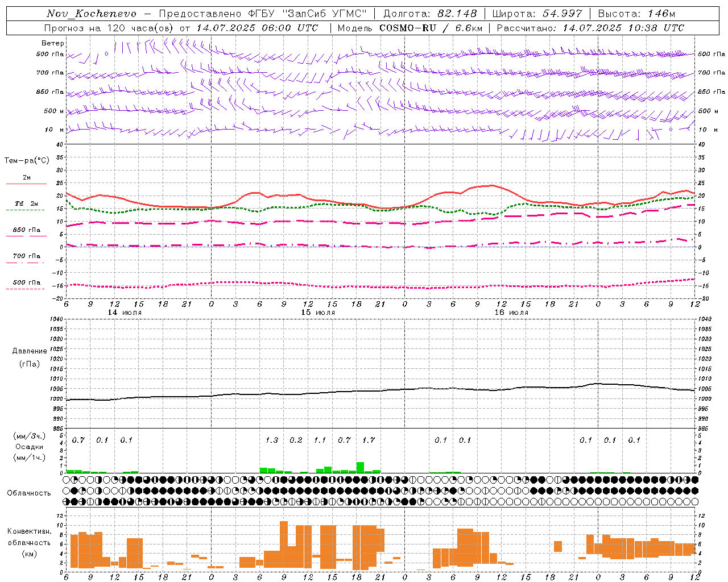The height and width of the screenshot is (582, 728).
Task: Click the pink dash-dot line sample under '700 гПа' legend
Action: pos(25,263)
